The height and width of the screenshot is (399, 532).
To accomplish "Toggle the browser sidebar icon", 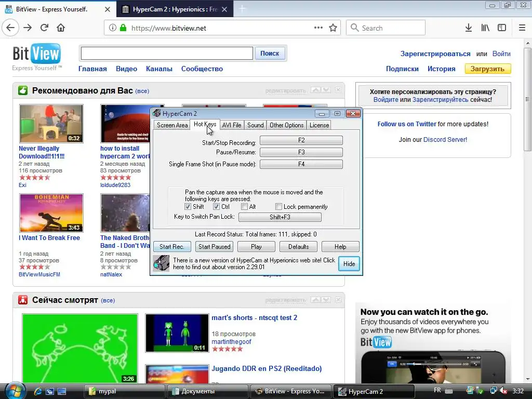I will (x=502, y=28).
